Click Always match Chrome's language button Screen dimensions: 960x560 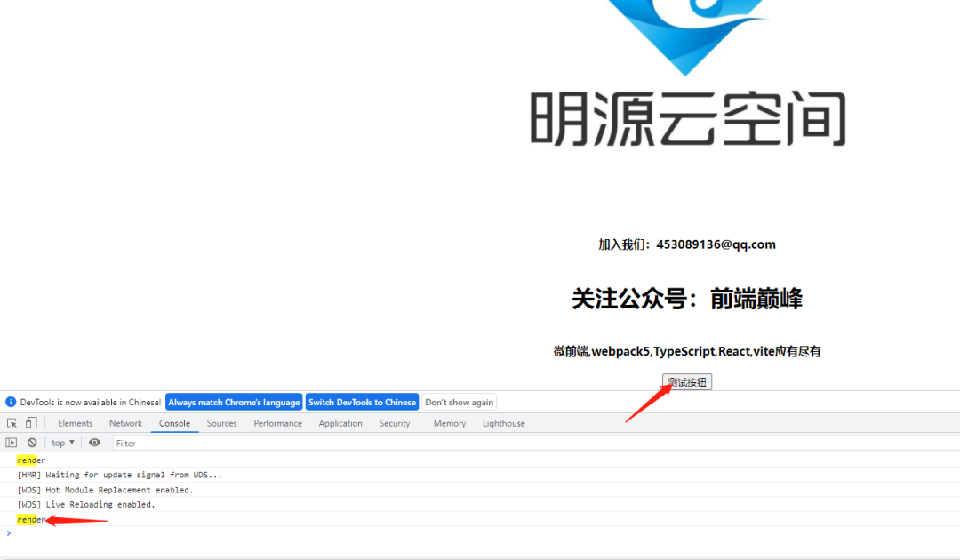click(234, 402)
